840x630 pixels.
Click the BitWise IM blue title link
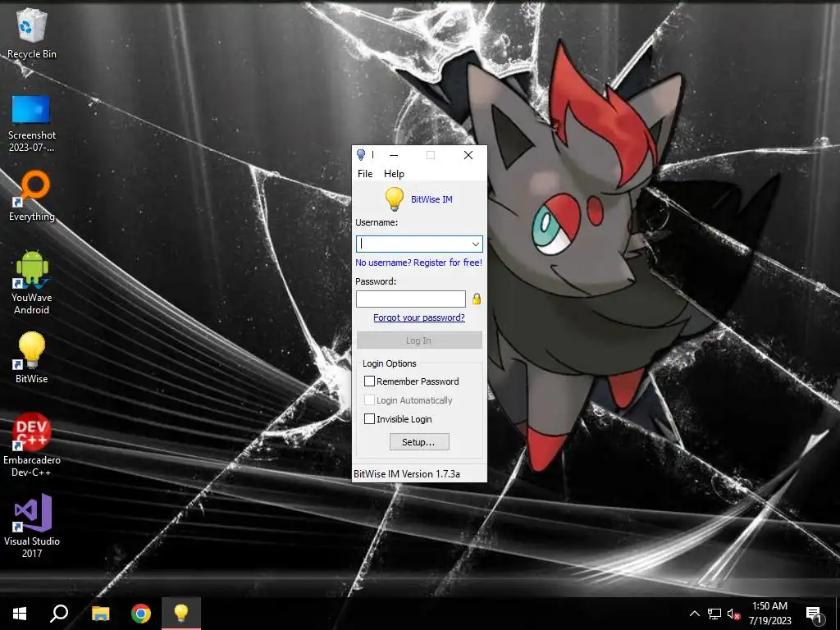click(x=431, y=199)
